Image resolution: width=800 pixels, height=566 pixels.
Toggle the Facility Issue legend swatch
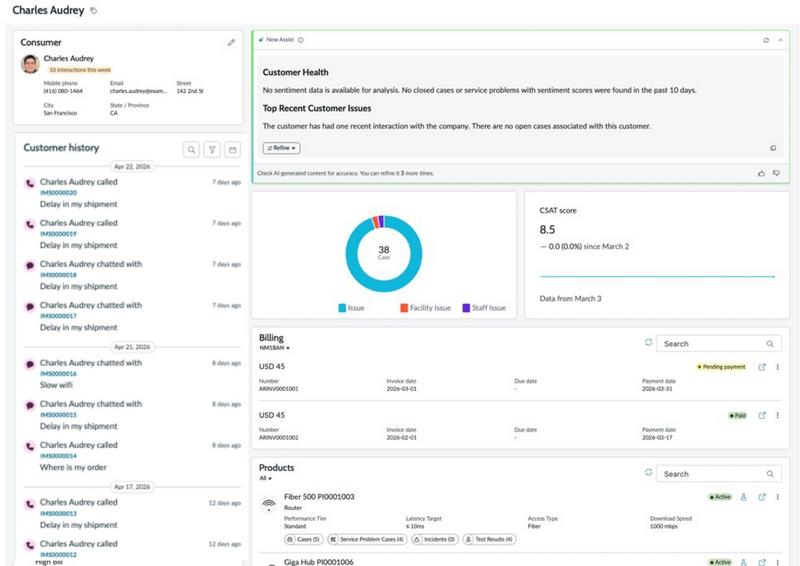[x=404, y=308]
